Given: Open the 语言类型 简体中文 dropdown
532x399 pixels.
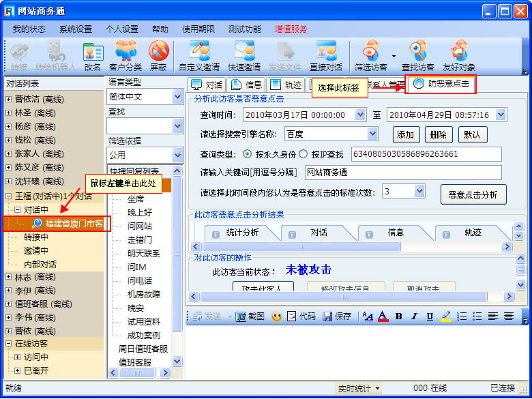Looking at the screenshot, I should [x=177, y=97].
